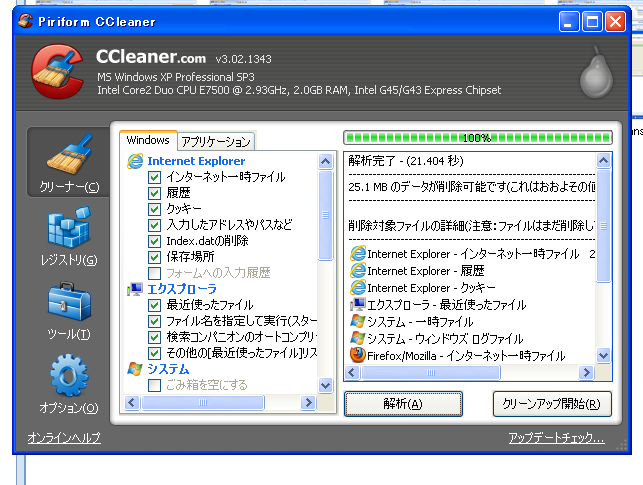This screenshot has height=485, width=643.
Task: Select Internet Explorer - クッキー result text
Action: click(431, 288)
